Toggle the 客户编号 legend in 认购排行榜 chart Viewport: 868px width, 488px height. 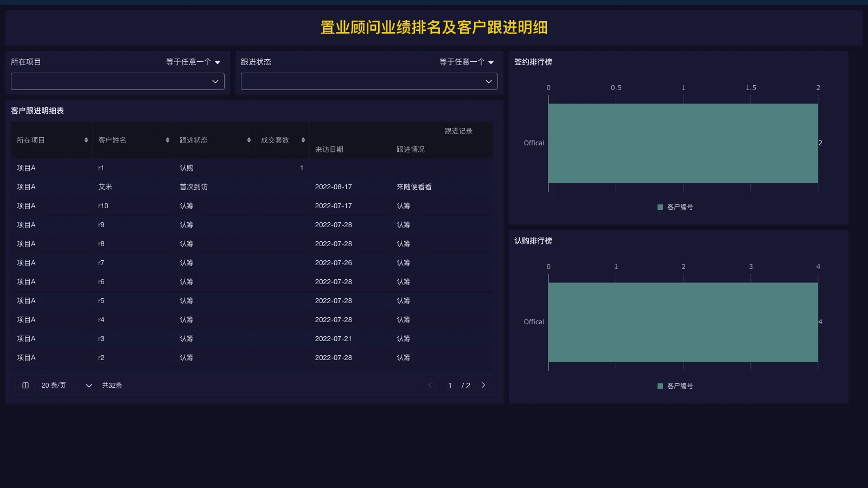[x=675, y=386]
